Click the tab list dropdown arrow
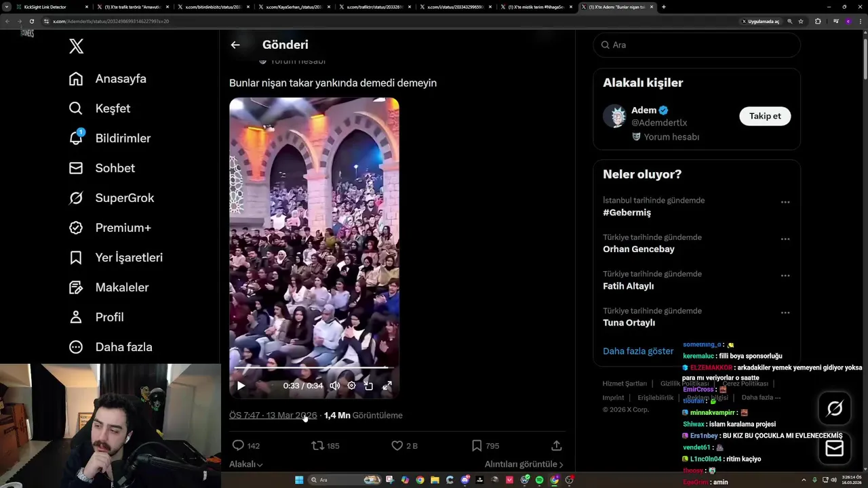Image resolution: width=868 pixels, height=488 pixels. tap(7, 7)
